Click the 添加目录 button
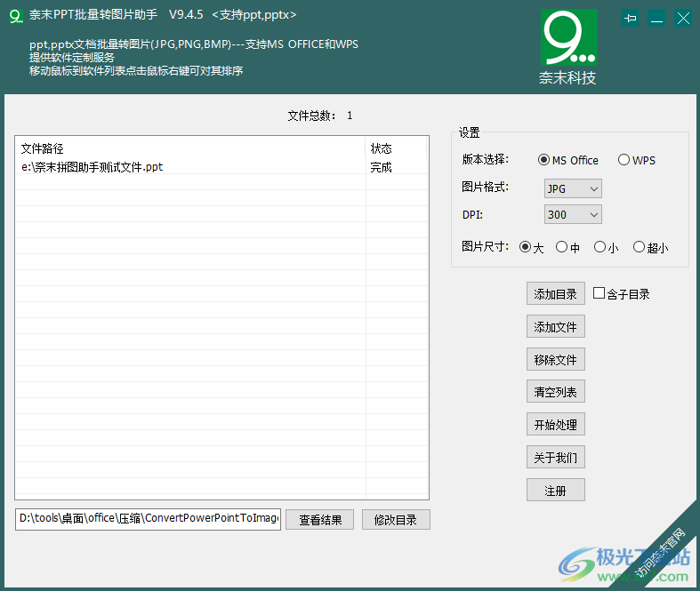This screenshot has height=591, width=700. coord(555,293)
